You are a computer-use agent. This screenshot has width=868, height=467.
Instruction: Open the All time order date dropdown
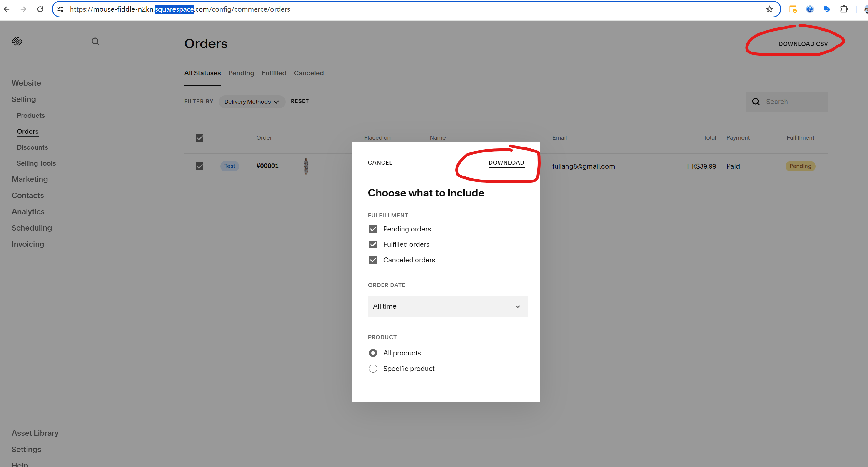pyautogui.click(x=448, y=306)
